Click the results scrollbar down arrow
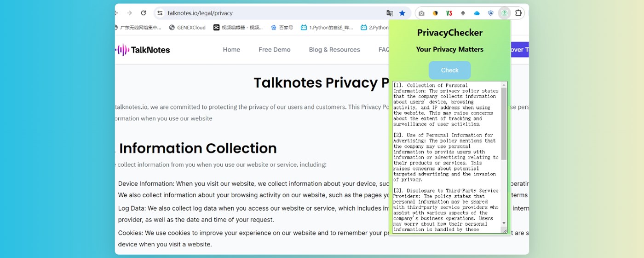Viewport: 644px width, 258px height. 504,223
